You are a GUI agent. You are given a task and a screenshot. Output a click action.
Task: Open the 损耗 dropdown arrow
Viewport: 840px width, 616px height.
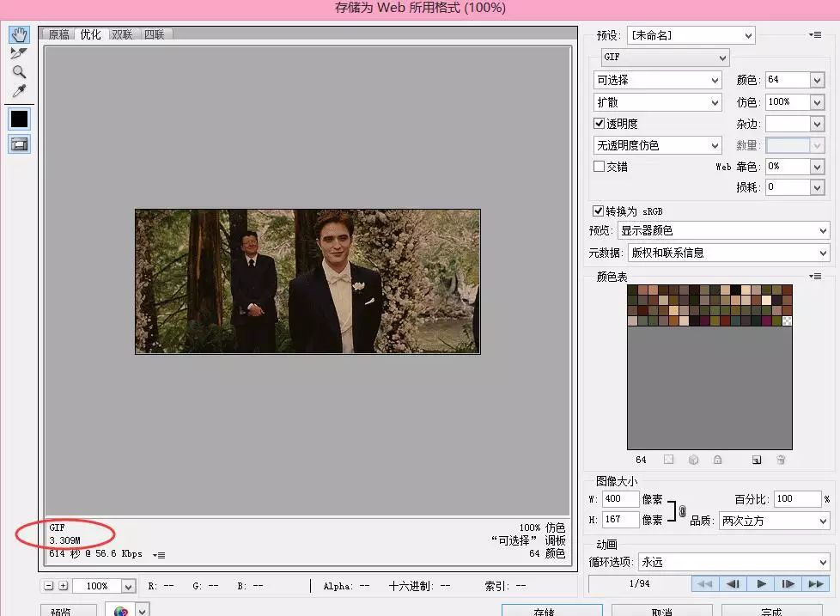pos(817,187)
